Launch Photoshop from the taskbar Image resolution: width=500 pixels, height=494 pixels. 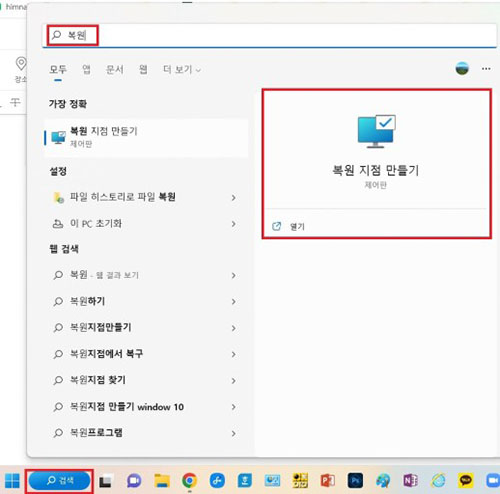(x=355, y=481)
